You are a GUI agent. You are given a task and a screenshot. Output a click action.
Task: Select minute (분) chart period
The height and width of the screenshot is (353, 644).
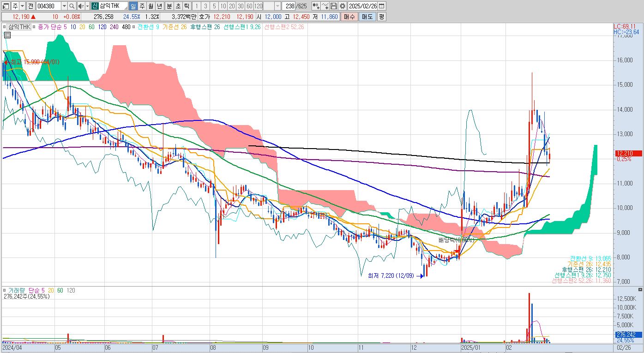169,6
